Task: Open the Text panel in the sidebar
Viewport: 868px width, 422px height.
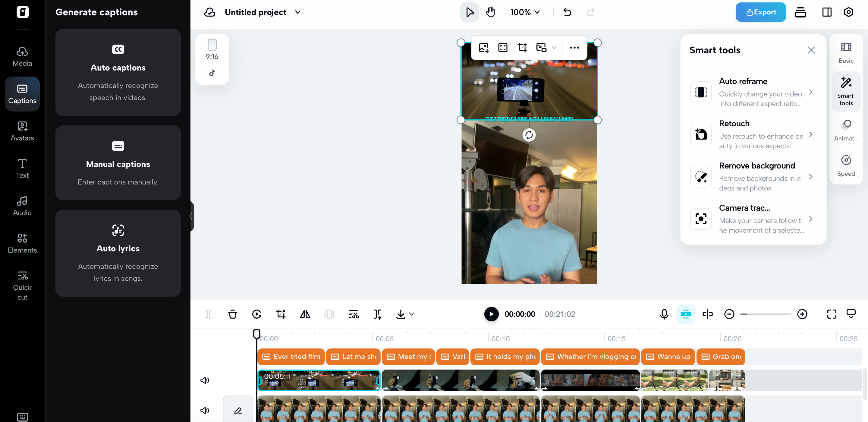Action: click(22, 168)
